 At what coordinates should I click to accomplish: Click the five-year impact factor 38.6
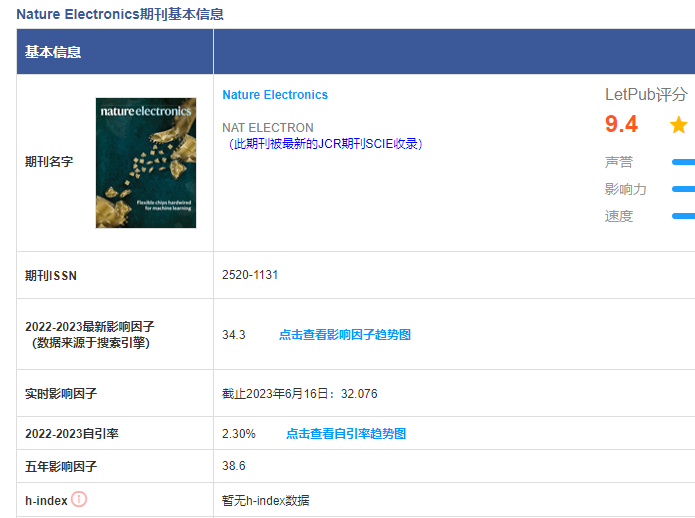pyautogui.click(x=234, y=466)
